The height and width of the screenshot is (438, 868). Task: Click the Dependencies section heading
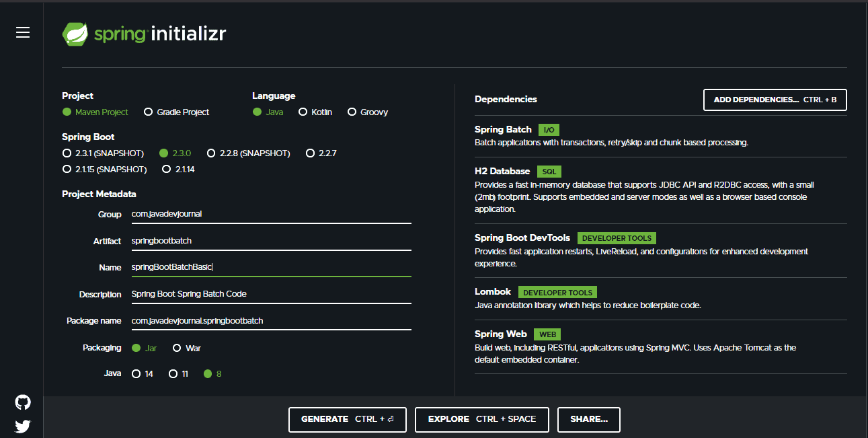coord(506,100)
